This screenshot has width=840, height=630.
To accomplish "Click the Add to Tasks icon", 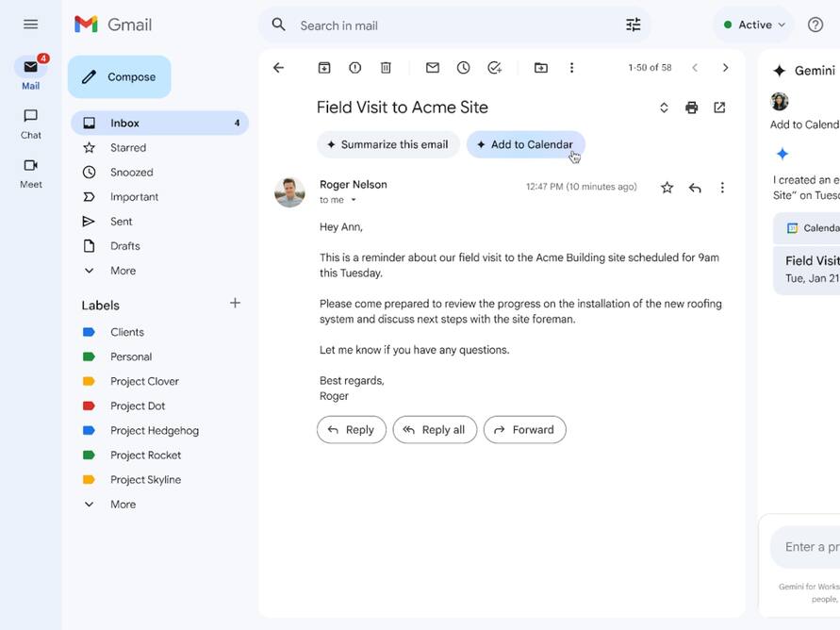I will 494,68.
